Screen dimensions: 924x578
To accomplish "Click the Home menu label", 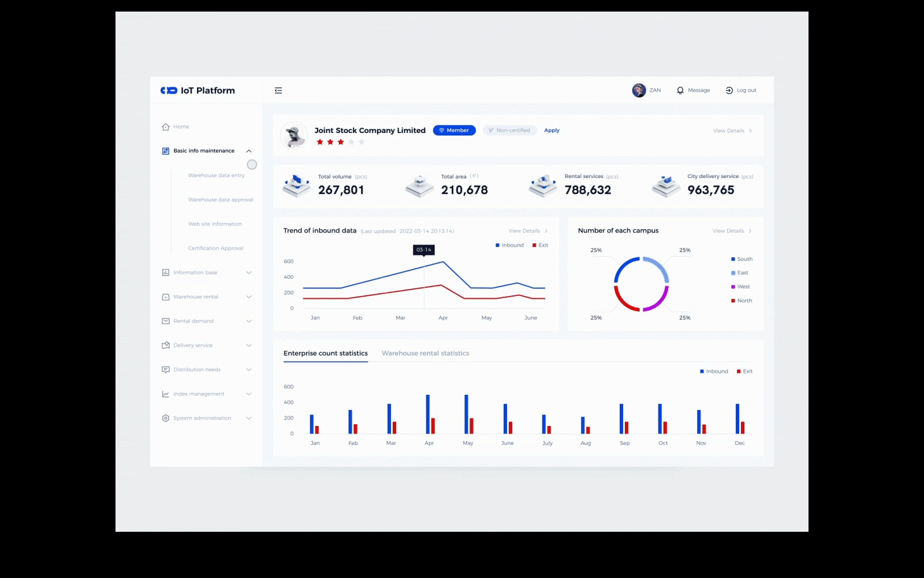I will [x=181, y=127].
